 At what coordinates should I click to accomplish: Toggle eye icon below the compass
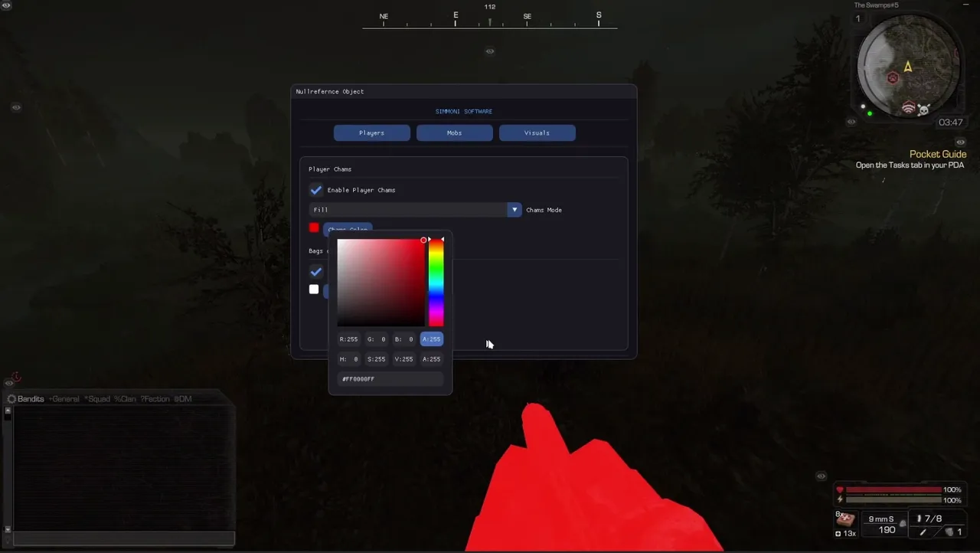[x=490, y=51]
